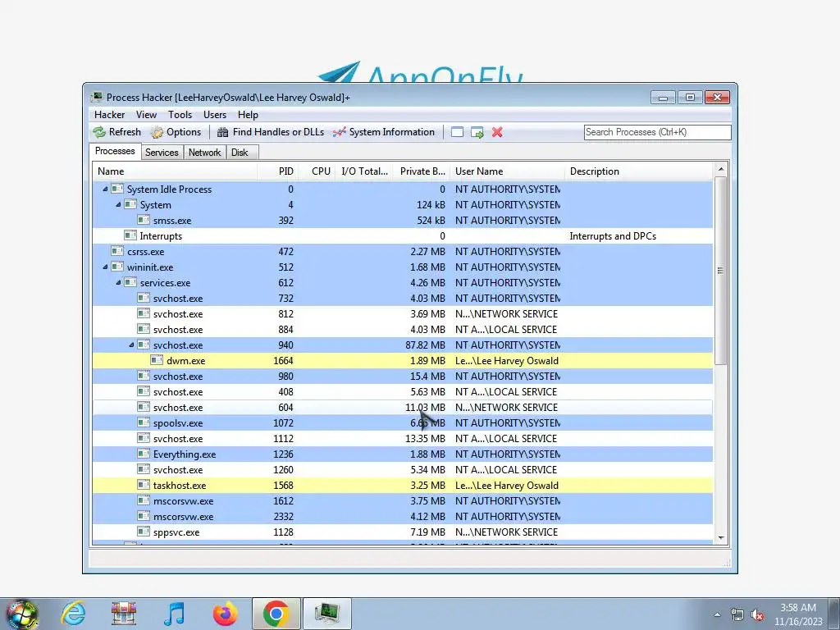Click the dwm.exe process icon
Screen dimensions: 840x630
click(x=157, y=361)
